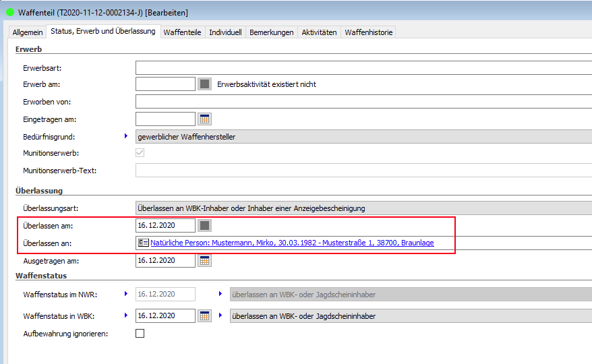Click the gray square button beside Erwerb am
Viewport: 592px width, 364px height.
[x=205, y=84]
